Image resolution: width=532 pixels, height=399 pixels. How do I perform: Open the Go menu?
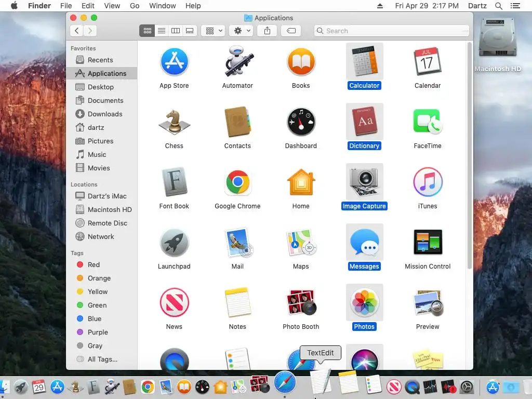(135, 6)
